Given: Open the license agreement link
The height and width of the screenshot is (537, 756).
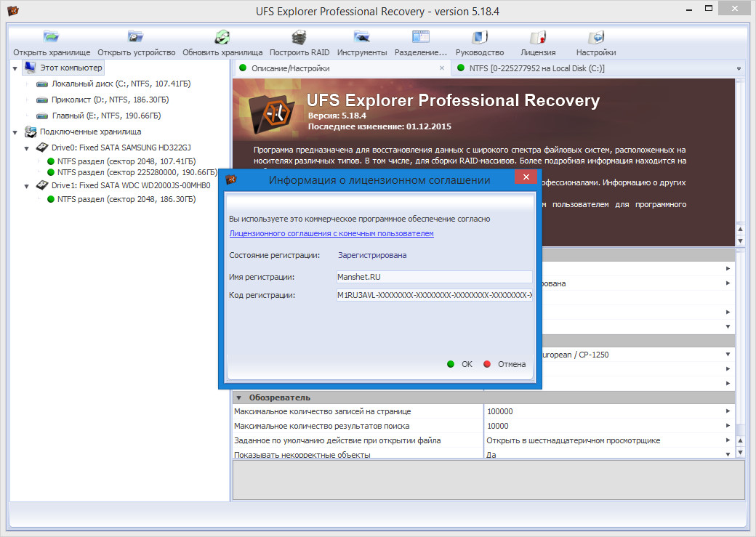Looking at the screenshot, I should click(x=331, y=233).
